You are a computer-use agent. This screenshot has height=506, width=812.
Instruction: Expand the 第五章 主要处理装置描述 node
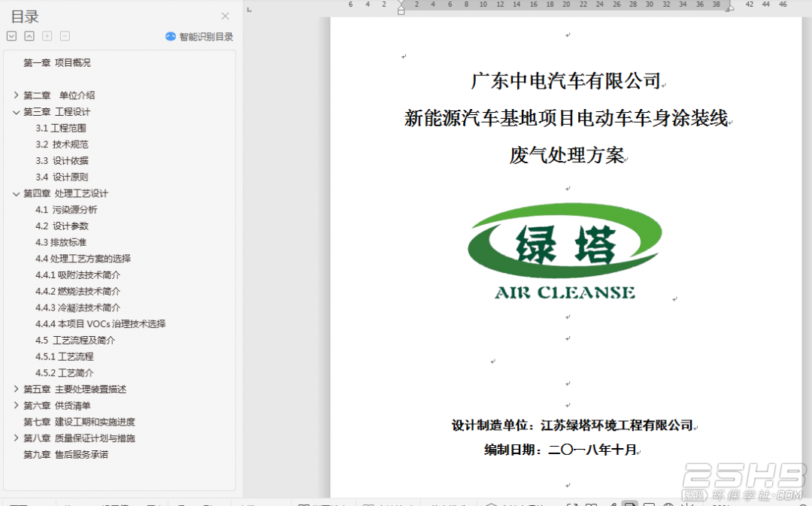coord(16,389)
